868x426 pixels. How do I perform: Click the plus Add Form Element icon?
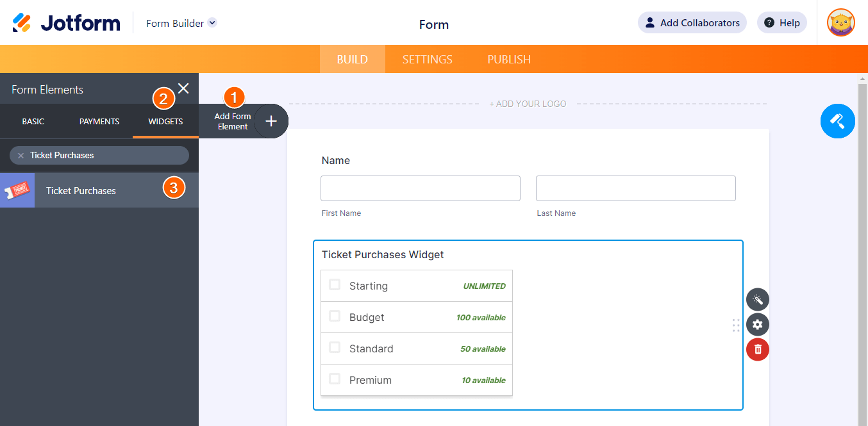pyautogui.click(x=271, y=121)
